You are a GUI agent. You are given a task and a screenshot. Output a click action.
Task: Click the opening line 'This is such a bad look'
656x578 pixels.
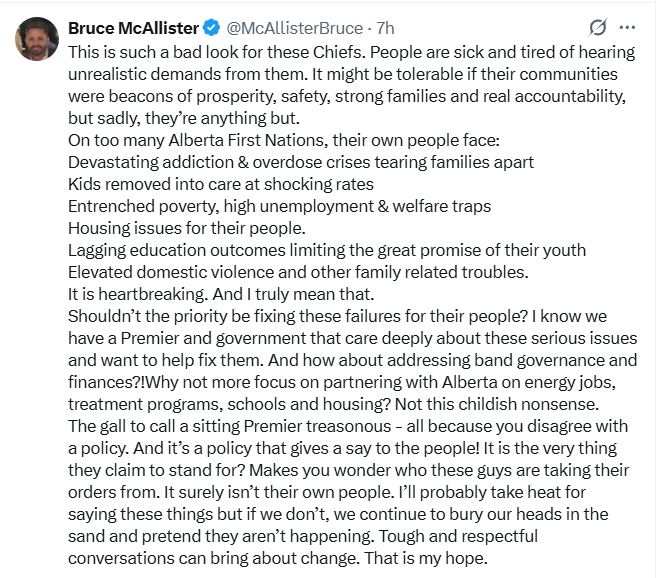[351, 52]
